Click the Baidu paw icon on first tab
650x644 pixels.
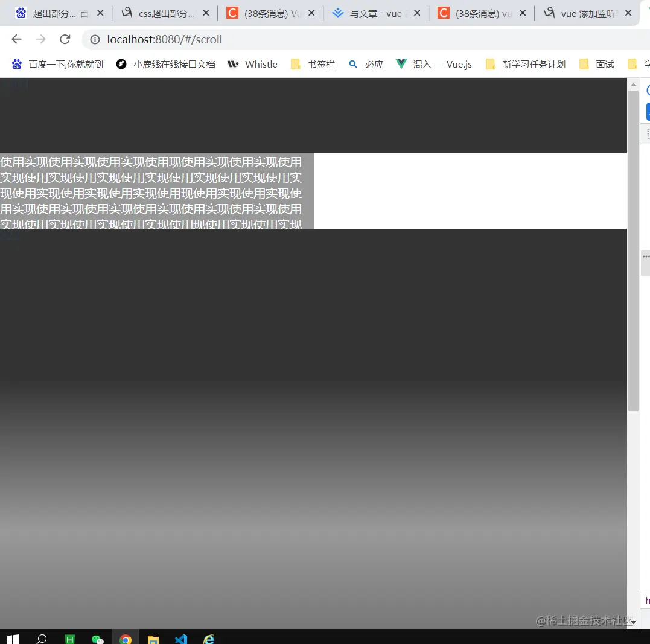click(x=21, y=13)
